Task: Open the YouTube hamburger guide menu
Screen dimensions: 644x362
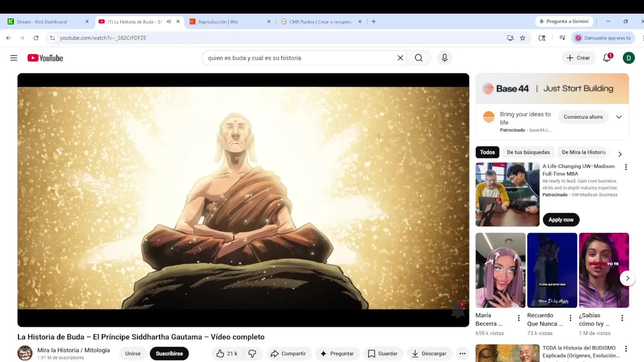Action: click(14, 58)
